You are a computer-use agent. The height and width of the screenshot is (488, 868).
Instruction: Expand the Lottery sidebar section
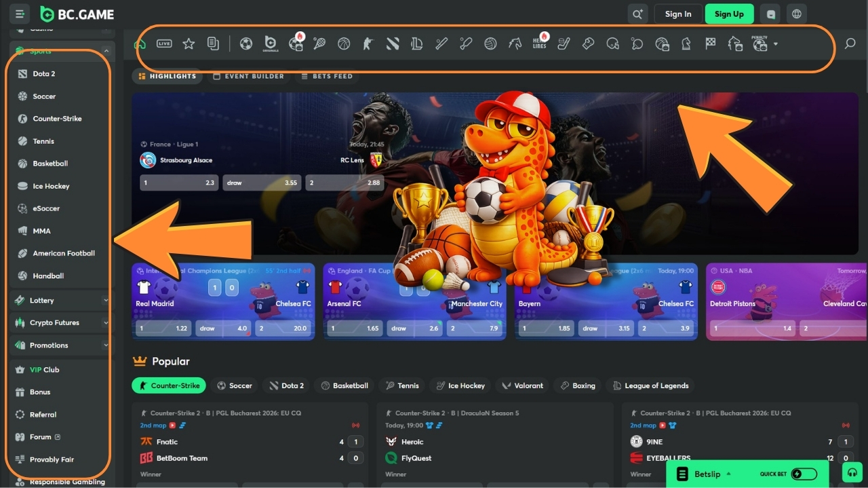point(106,300)
